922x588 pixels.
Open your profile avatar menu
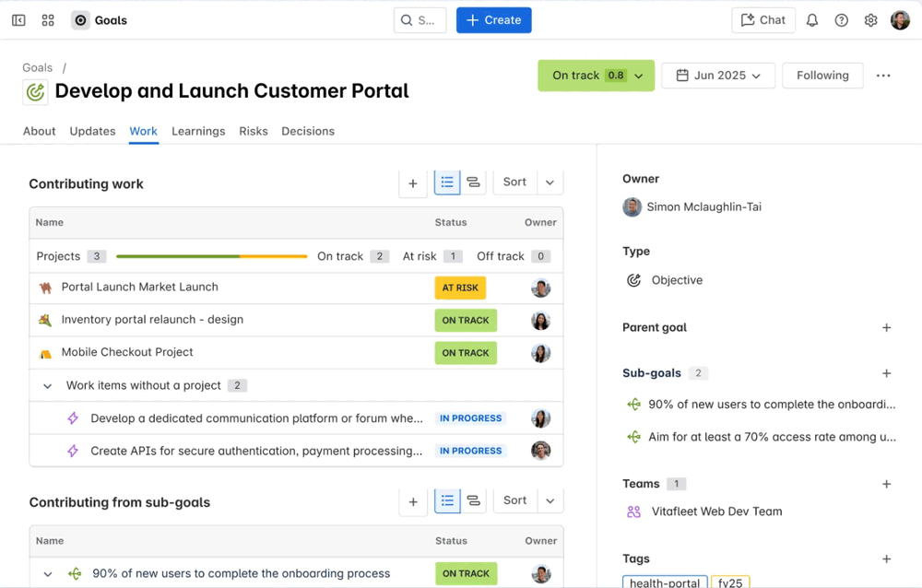point(900,20)
